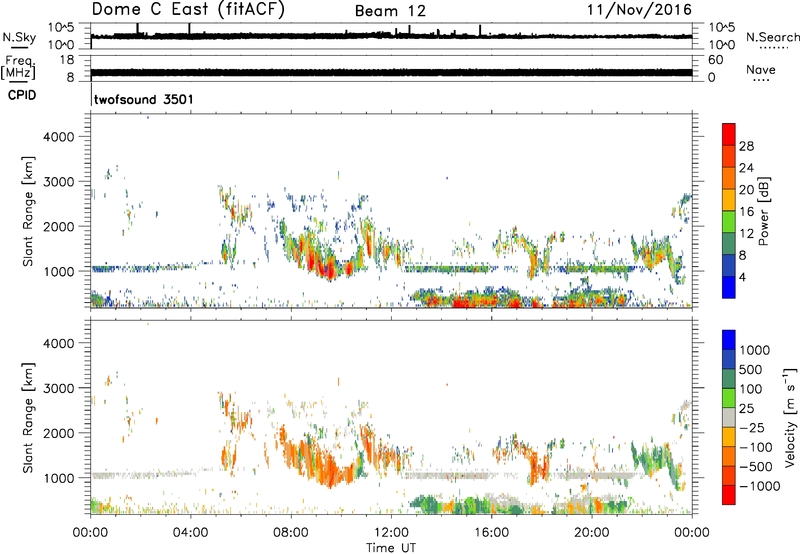800x554 pixels.
Task: Click the '3000' tick on the velocity panel
Action: (58, 388)
